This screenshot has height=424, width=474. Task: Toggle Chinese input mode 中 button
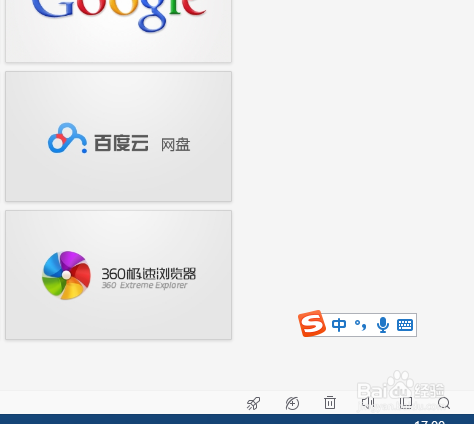339,325
